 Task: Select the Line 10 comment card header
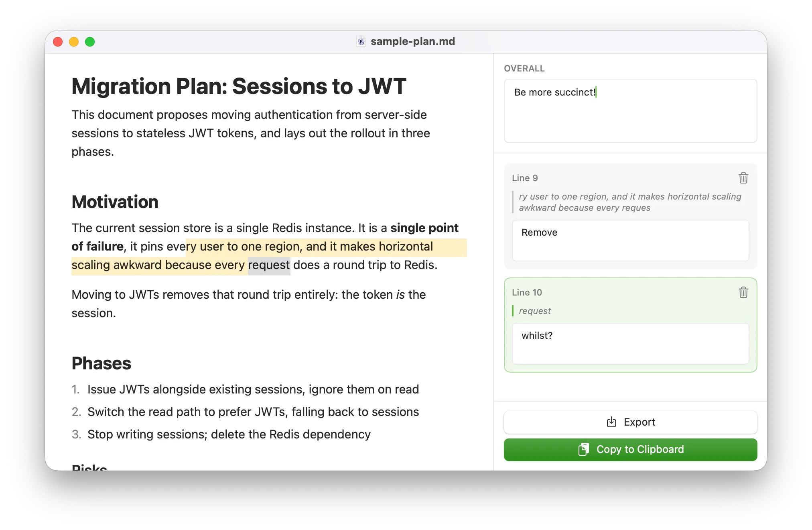527,292
